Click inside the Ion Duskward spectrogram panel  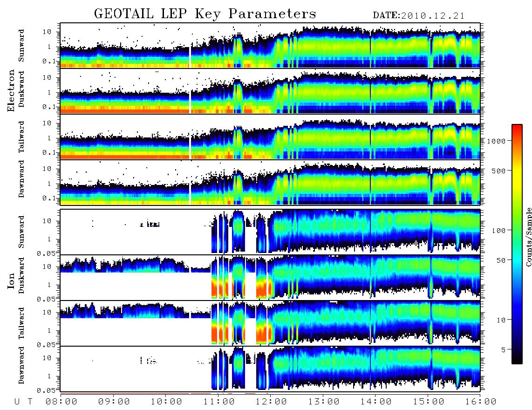270,277
